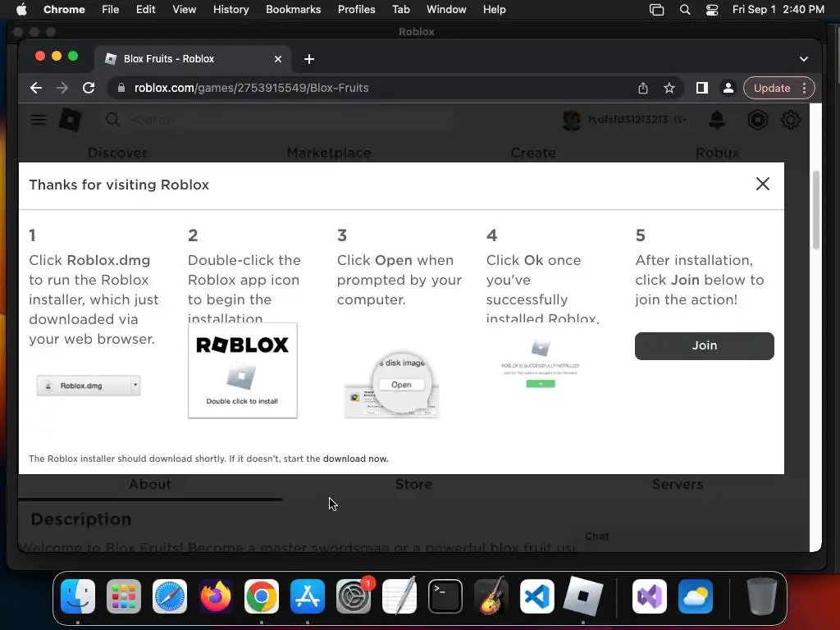Click the forward navigation arrow
This screenshot has height=630, width=840.
click(x=62, y=88)
